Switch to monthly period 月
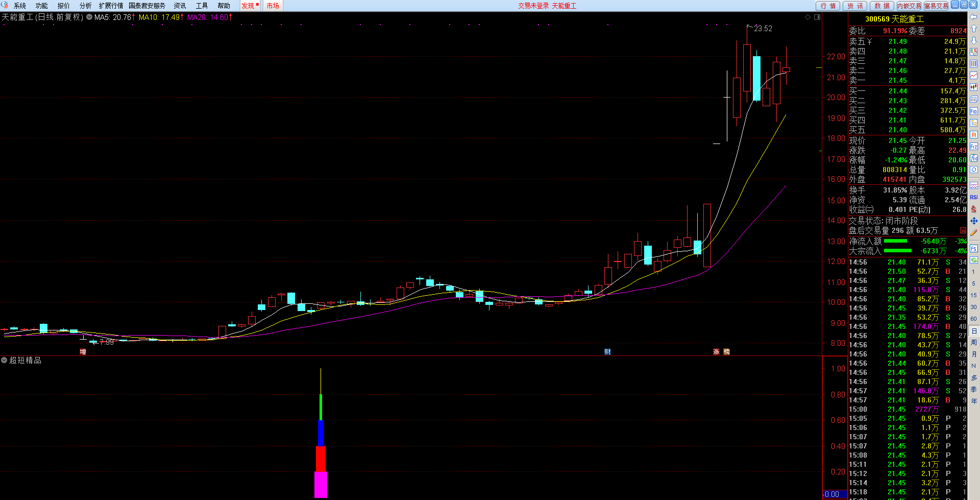The width and height of the screenshot is (980, 500). (974, 354)
